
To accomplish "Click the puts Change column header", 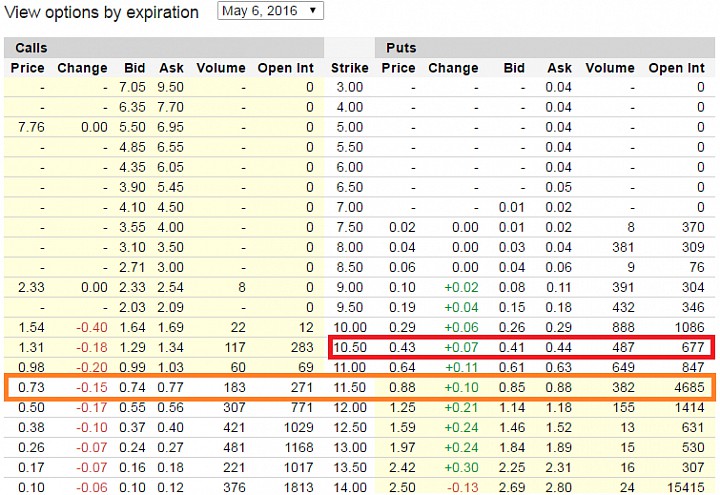I will tap(453, 68).
